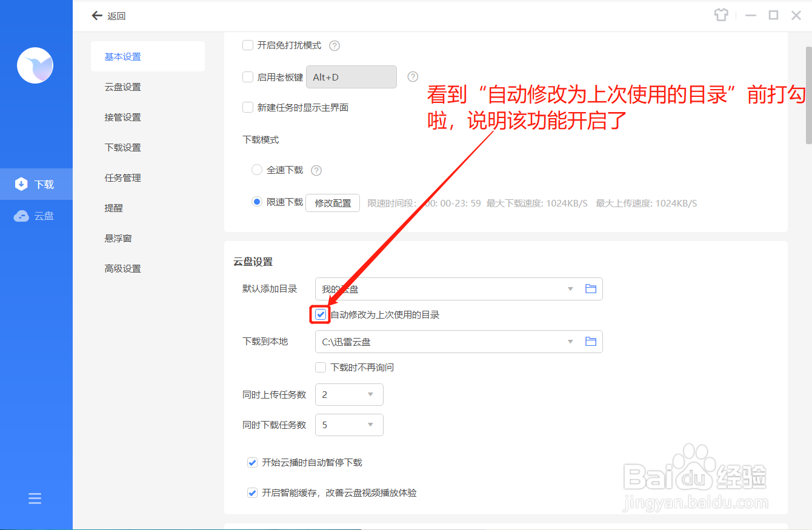Open the 下载 section in the sidebar
Image resolution: width=812 pixels, height=530 pixels.
[x=36, y=184]
